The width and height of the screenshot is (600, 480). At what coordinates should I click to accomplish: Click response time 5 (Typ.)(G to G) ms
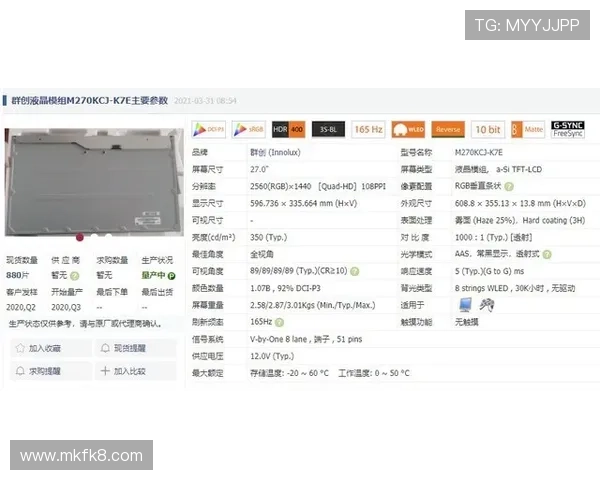(x=489, y=271)
